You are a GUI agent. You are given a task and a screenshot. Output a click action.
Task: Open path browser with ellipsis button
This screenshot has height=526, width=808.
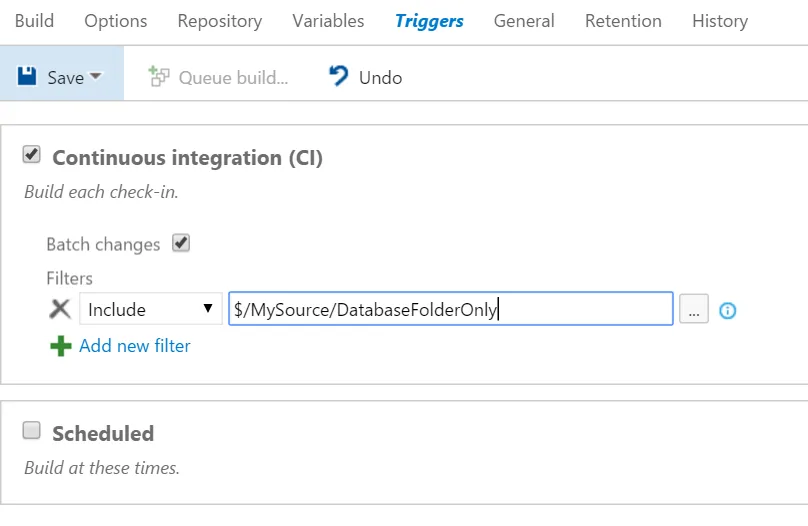pyautogui.click(x=694, y=310)
